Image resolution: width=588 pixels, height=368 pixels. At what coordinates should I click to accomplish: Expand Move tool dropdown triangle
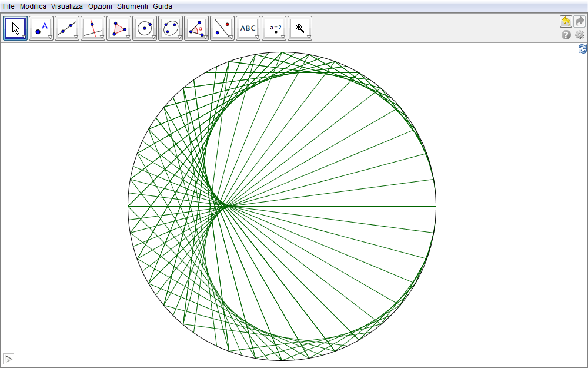(24, 37)
